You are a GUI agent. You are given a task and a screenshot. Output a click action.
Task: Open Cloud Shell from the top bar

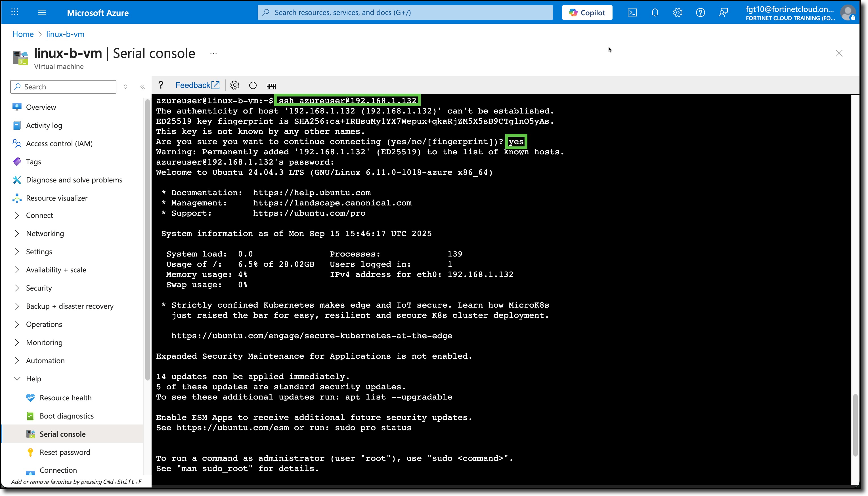[633, 12]
